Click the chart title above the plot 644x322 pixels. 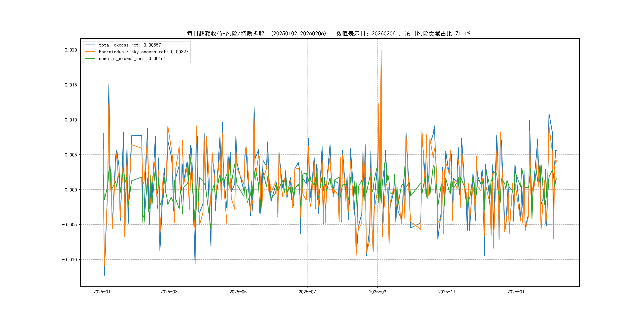point(329,34)
